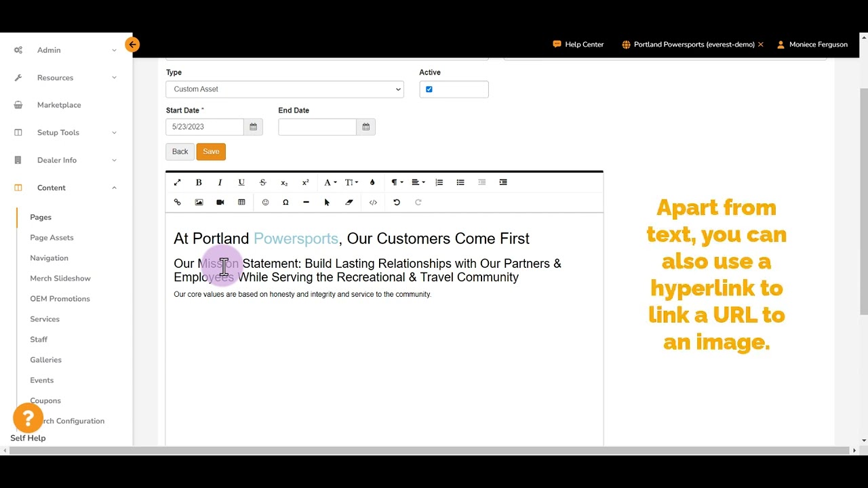868x488 pixels.
Task: Open the Moniece Ferguson user menu
Action: (812, 45)
